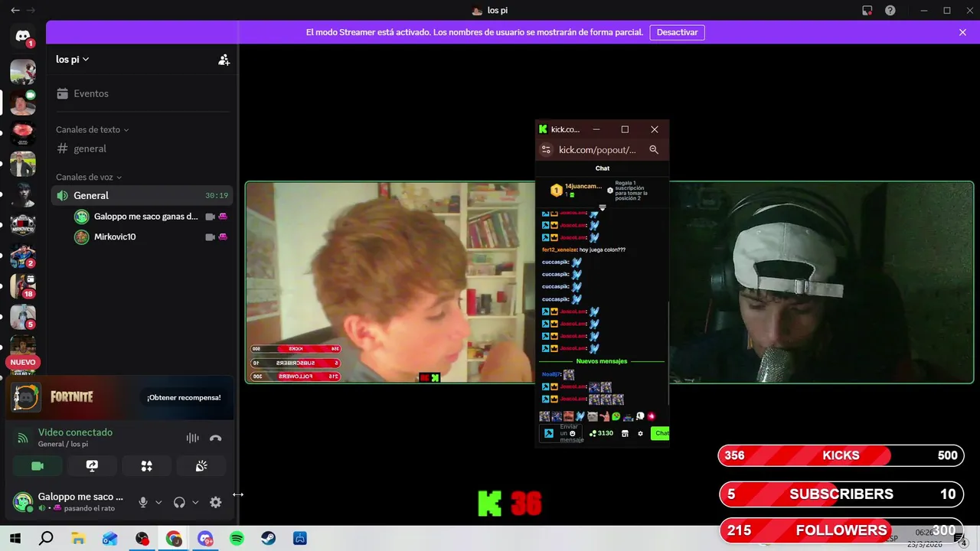Screen dimensions: 980x551
Task: Go back with the navigation arrow
Action: click(x=15, y=11)
